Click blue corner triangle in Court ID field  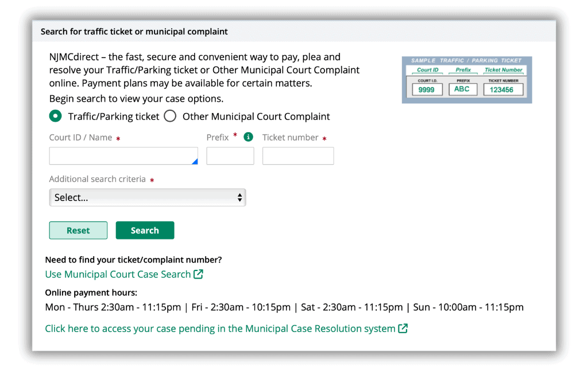click(195, 161)
